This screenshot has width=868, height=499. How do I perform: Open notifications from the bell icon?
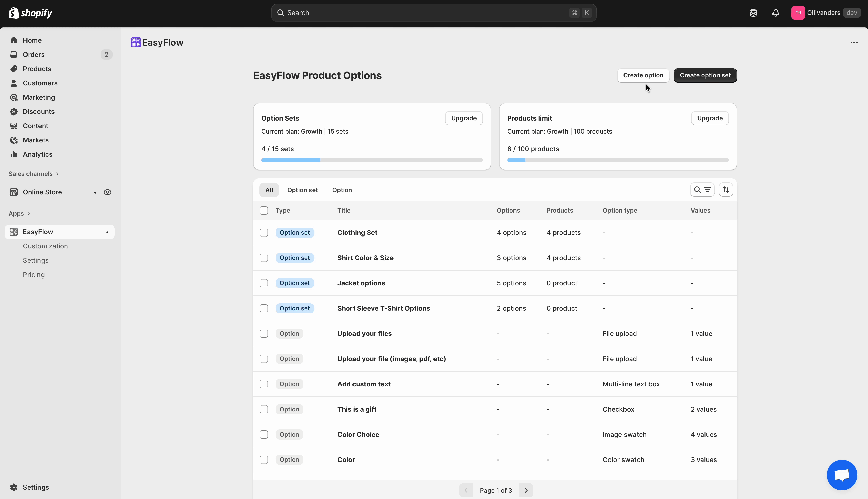(x=776, y=13)
